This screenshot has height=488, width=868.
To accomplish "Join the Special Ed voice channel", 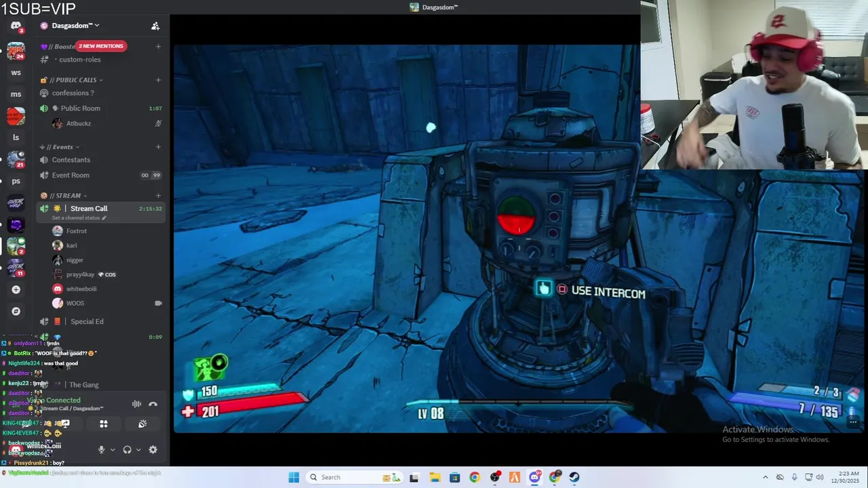I will click(102, 321).
